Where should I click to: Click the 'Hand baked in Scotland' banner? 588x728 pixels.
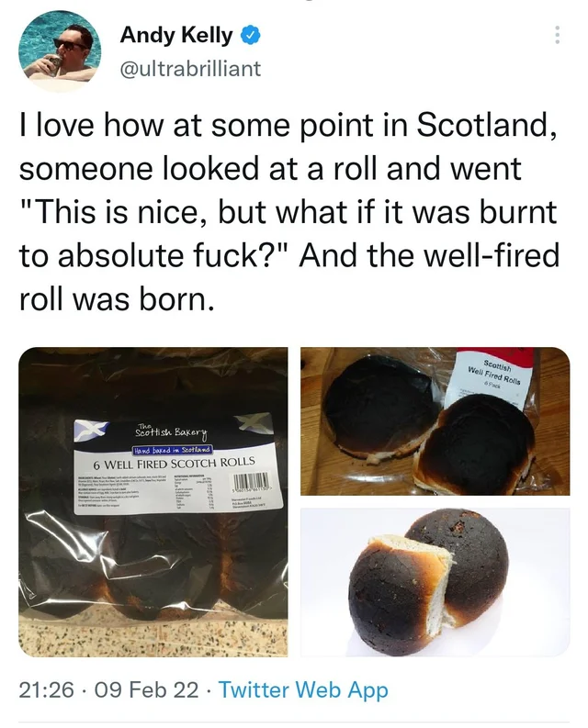(x=173, y=450)
